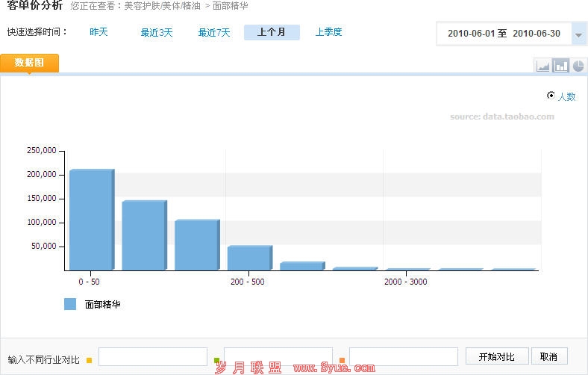Switch to line chart view icon
Screen dimensions: 588x375
542,66
